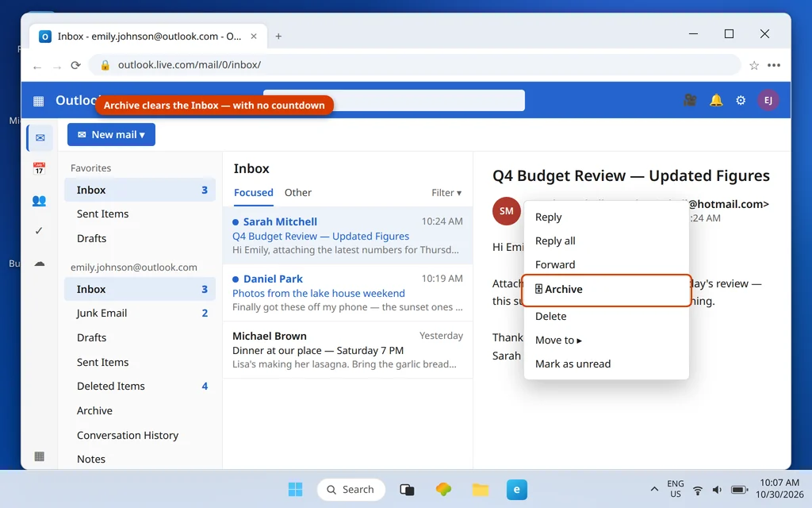Bookmark page with the star icon
The height and width of the screenshot is (508, 812).
pos(754,65)
